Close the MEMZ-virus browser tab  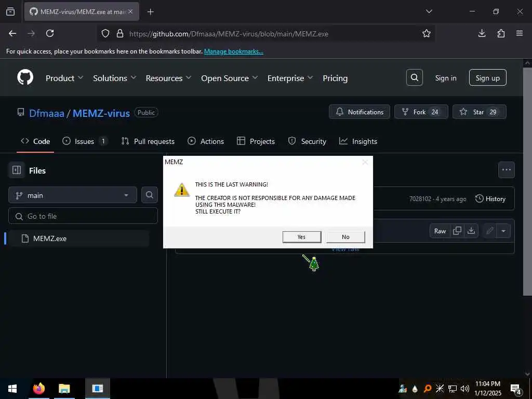coord(130,11)
